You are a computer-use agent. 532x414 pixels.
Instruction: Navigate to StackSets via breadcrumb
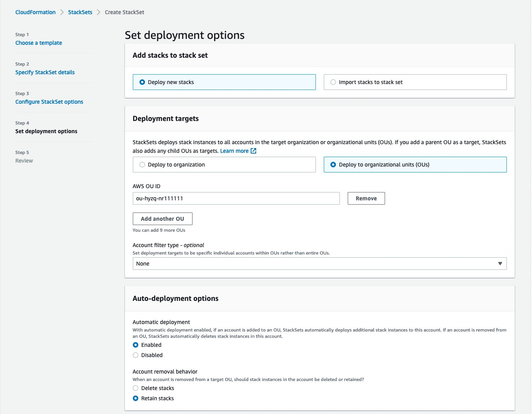(80, 12)
